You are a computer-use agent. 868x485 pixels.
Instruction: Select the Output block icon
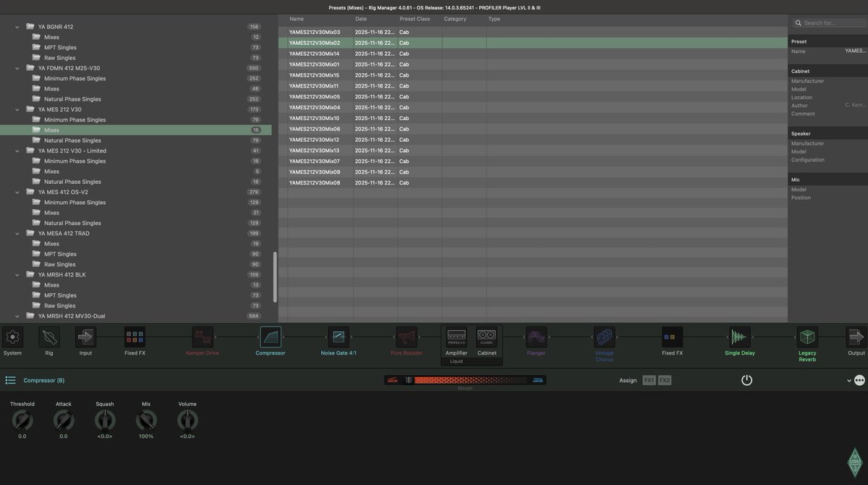coord(856,337)
